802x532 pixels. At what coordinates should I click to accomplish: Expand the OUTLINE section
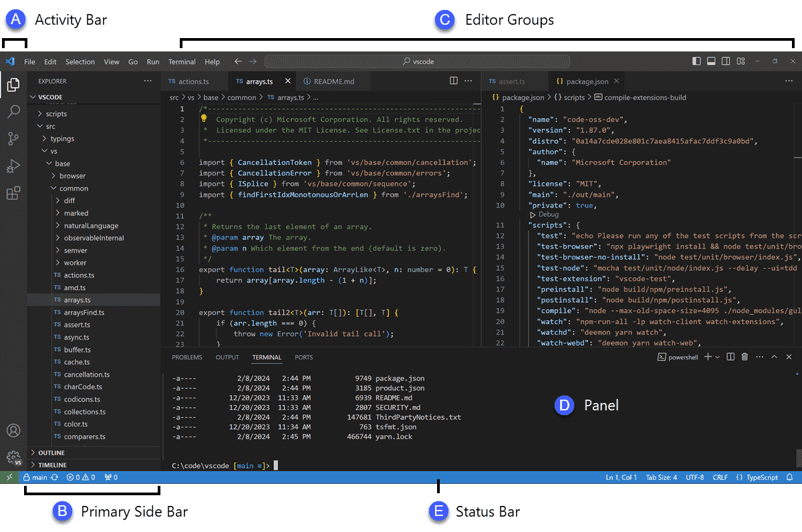(94, 452)
